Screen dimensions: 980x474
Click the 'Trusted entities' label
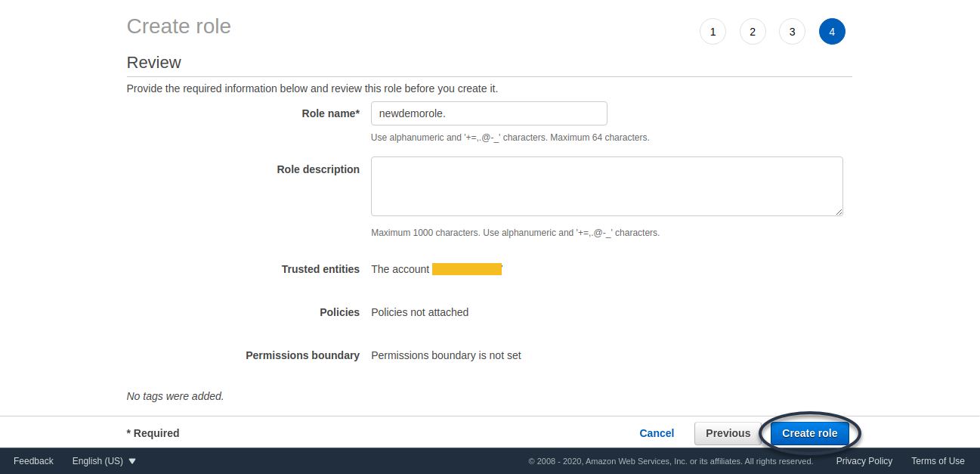coord(320,269)
